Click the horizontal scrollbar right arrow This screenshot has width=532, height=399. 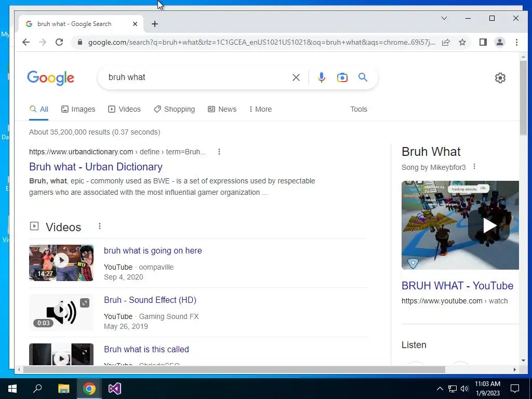tap(515, 369)
